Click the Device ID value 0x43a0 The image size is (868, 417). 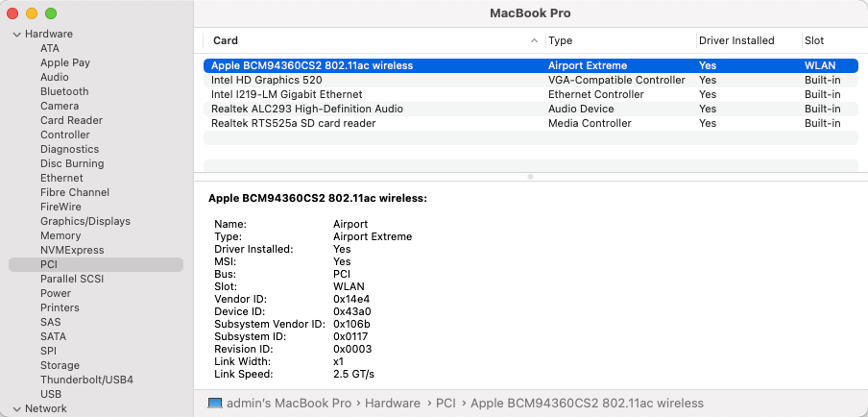click(352, 311)
